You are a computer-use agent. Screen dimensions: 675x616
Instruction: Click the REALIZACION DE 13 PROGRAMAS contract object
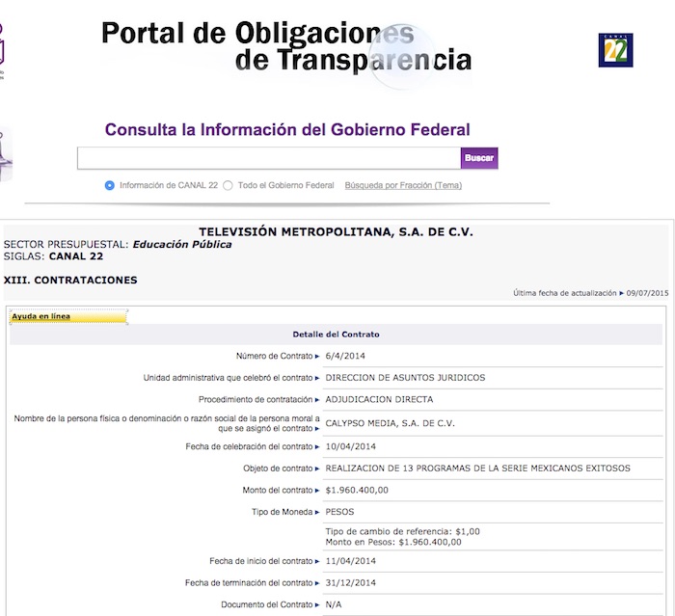(x=478, y=469)
